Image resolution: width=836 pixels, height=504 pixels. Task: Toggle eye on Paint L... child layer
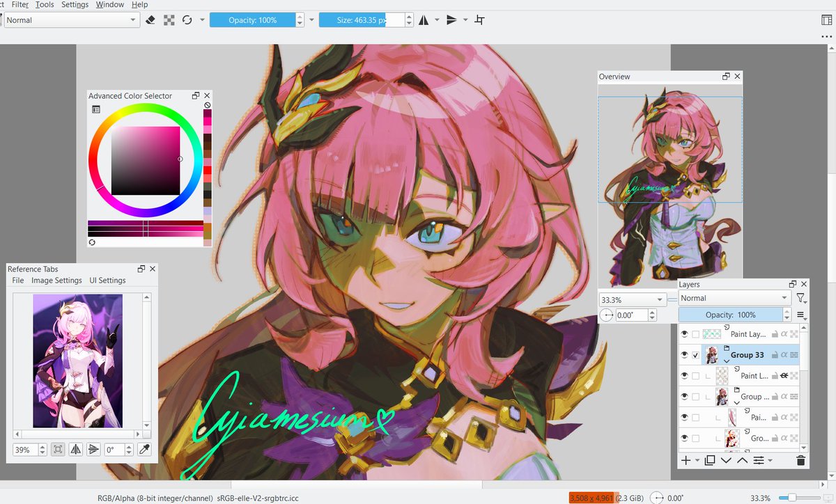click(685, 376)
